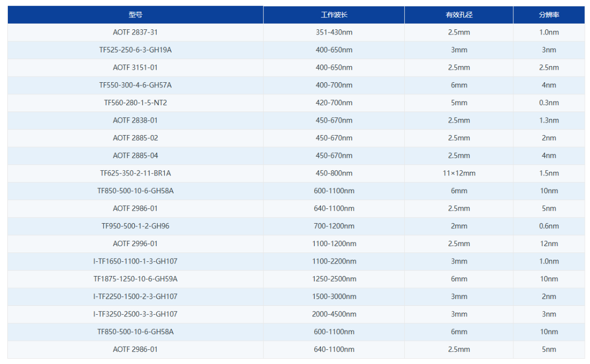Select the 11×12mm aperture cell
The image size is (590, 364).
point(459,173)
